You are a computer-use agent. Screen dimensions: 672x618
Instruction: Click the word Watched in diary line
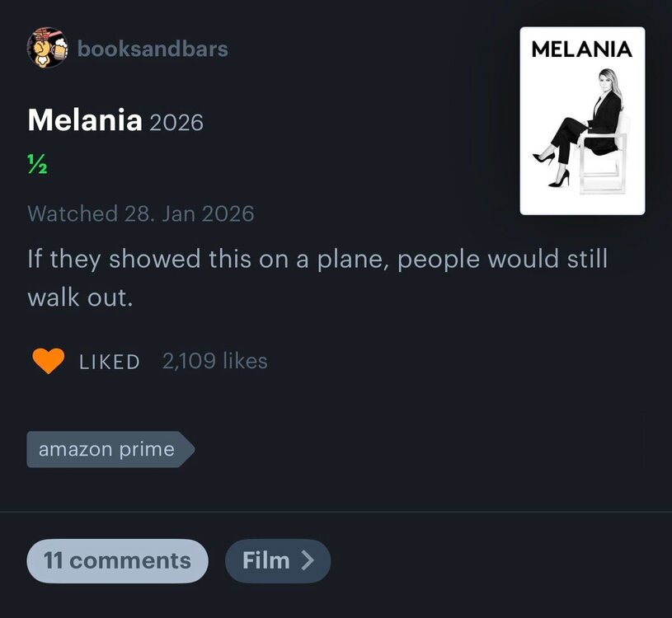(x=73, y=213)
